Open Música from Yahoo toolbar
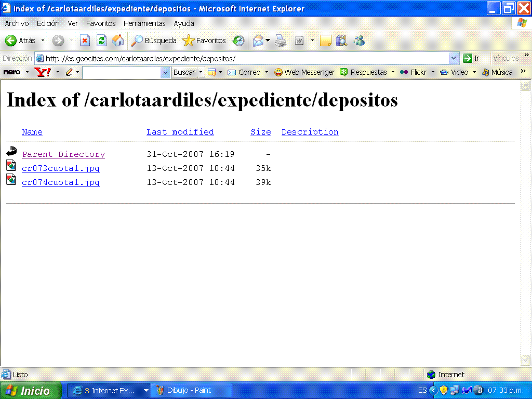 pyautogui.click(x=497, y=72)
